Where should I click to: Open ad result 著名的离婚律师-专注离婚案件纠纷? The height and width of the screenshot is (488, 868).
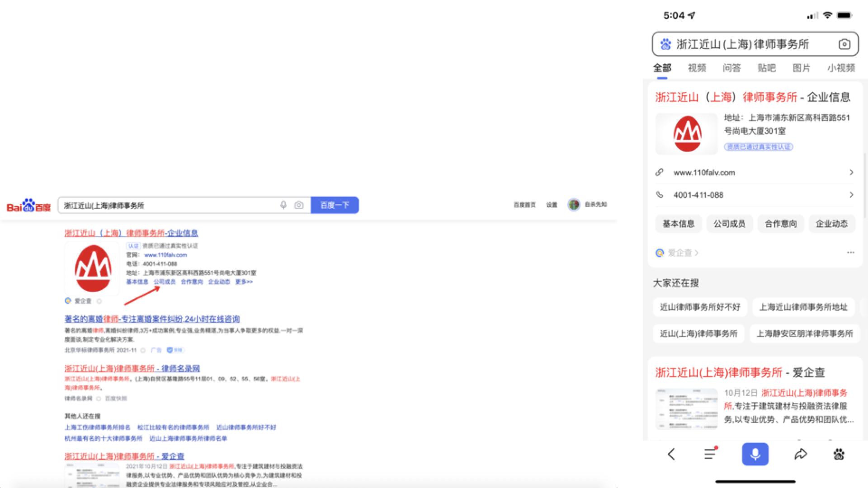(x=152, y=319)
